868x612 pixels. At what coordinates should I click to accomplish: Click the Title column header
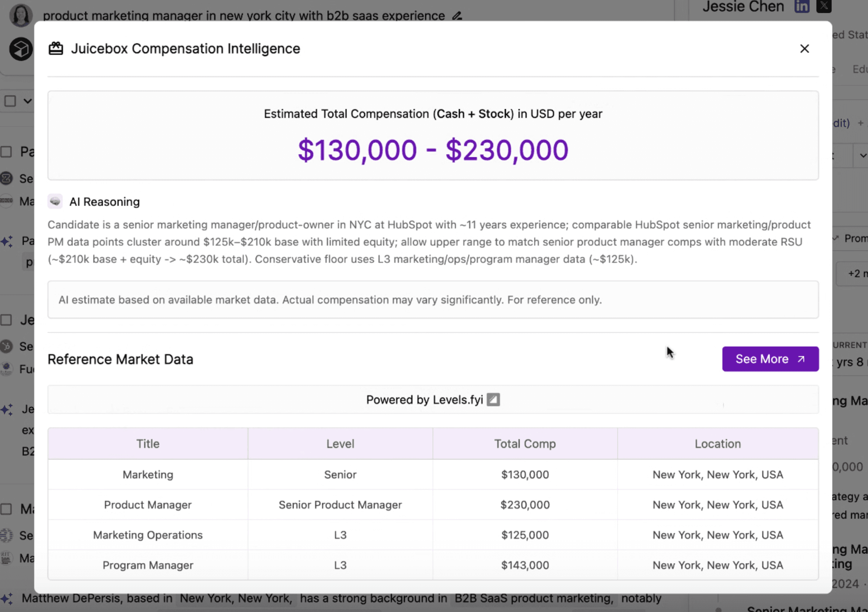(x=148, y=444)
